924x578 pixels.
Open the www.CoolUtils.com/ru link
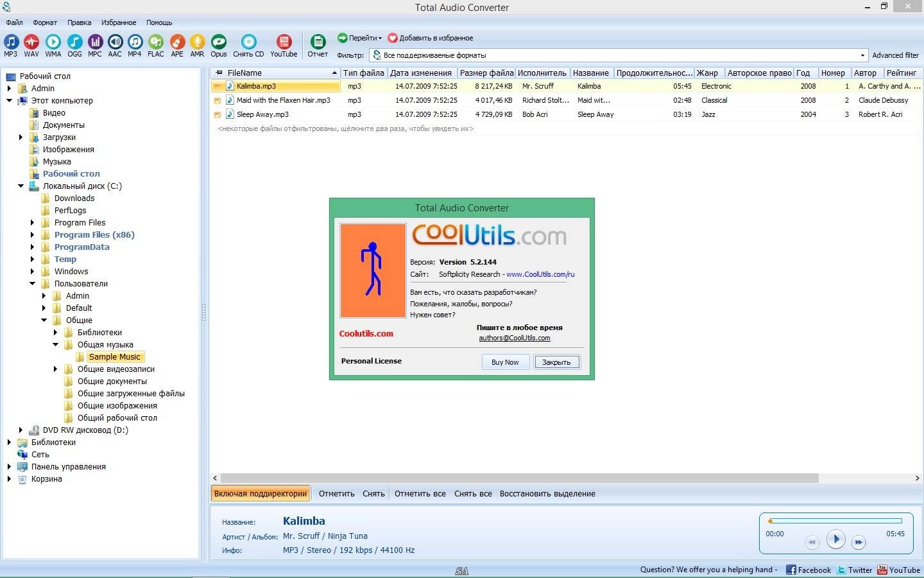click(x=540, y=274)
